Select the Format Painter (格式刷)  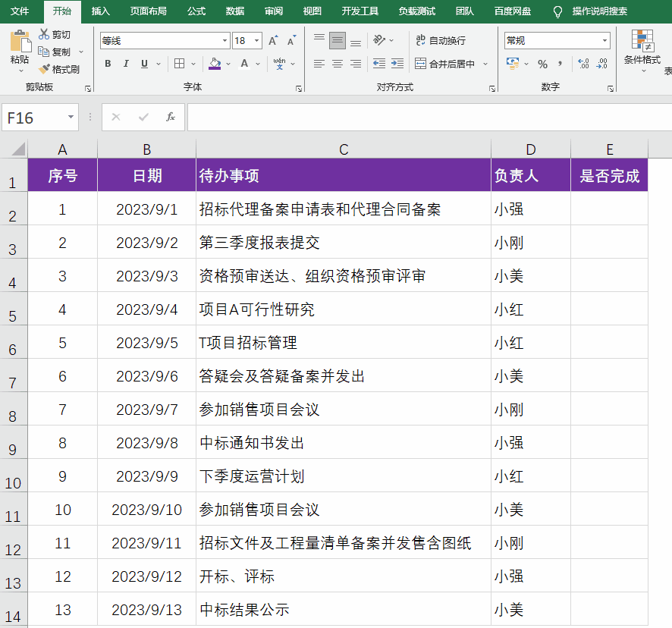[x=59, y=69]
